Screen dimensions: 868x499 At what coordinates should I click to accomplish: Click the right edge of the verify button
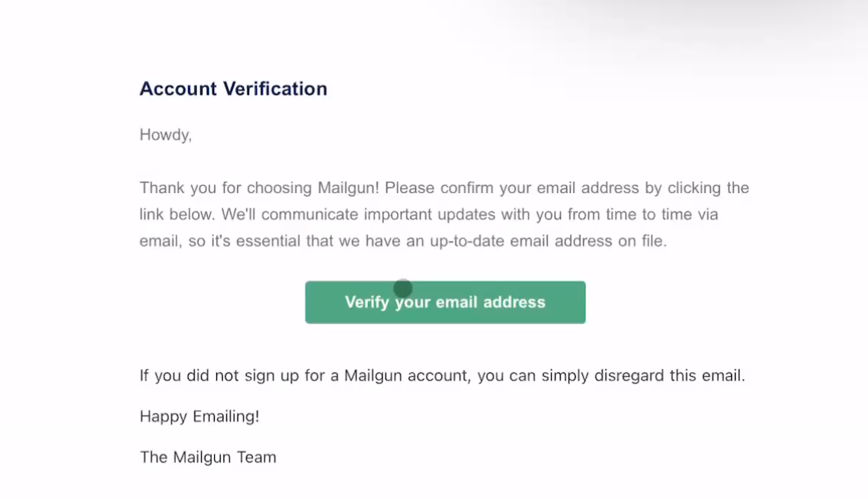pyautogui.click(x=580, y=302)
